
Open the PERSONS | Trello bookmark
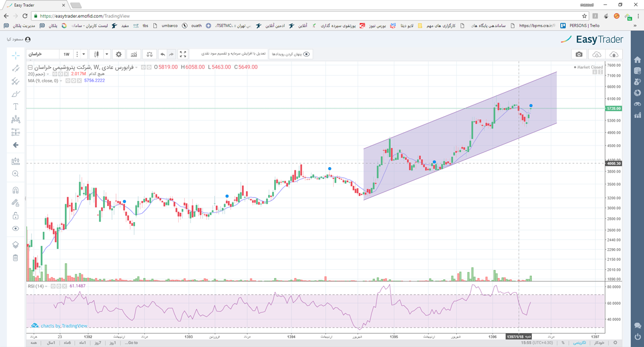[580, 26]
